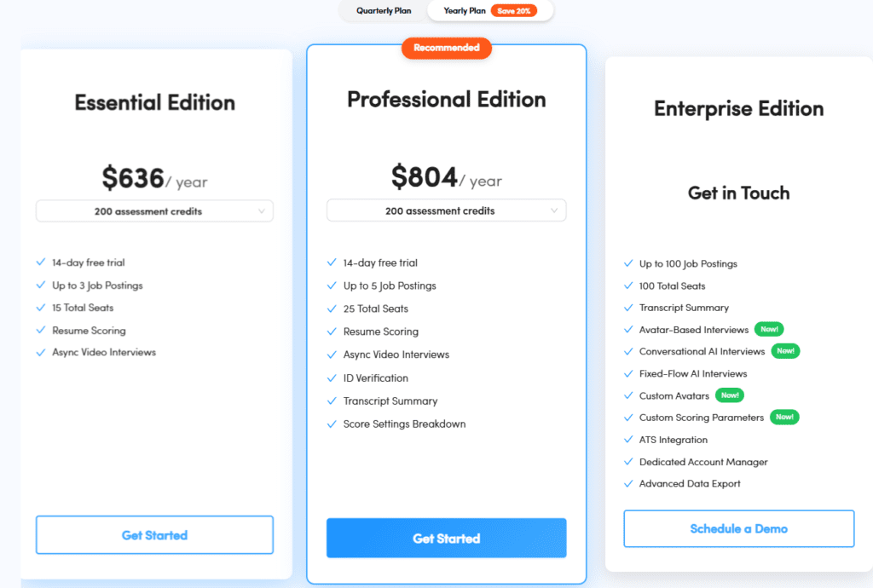Click the Now! badge next to Avatar-Based Interviews
The width and height of the screenshot is (873, 588).
pos(767,329)
